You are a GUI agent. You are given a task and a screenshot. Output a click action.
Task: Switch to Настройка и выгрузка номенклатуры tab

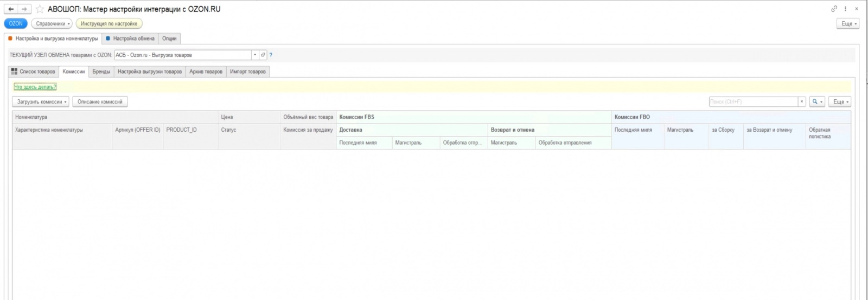[x=53, y=39]
